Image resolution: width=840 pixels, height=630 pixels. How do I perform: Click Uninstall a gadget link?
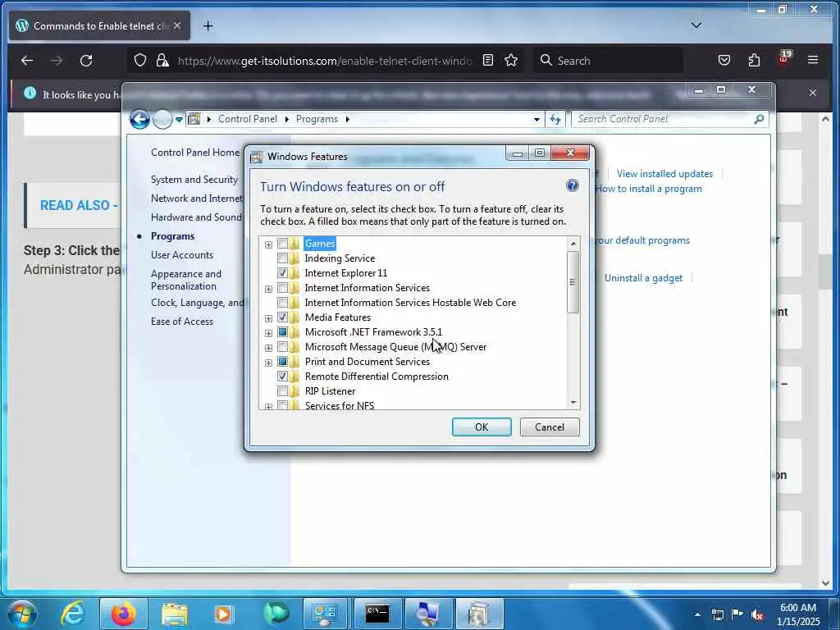pyautogui.click(x=643, y=278)
